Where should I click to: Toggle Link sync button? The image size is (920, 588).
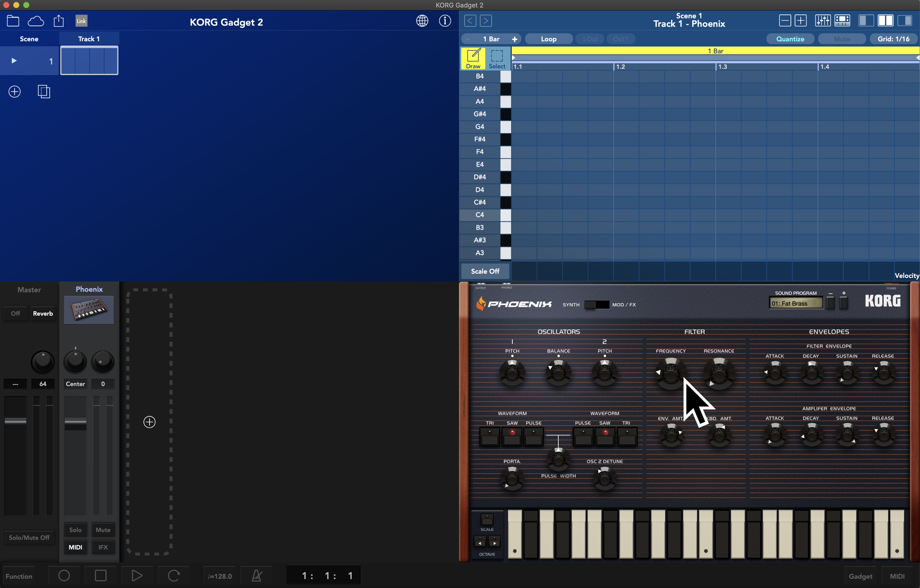pos(81,21)
